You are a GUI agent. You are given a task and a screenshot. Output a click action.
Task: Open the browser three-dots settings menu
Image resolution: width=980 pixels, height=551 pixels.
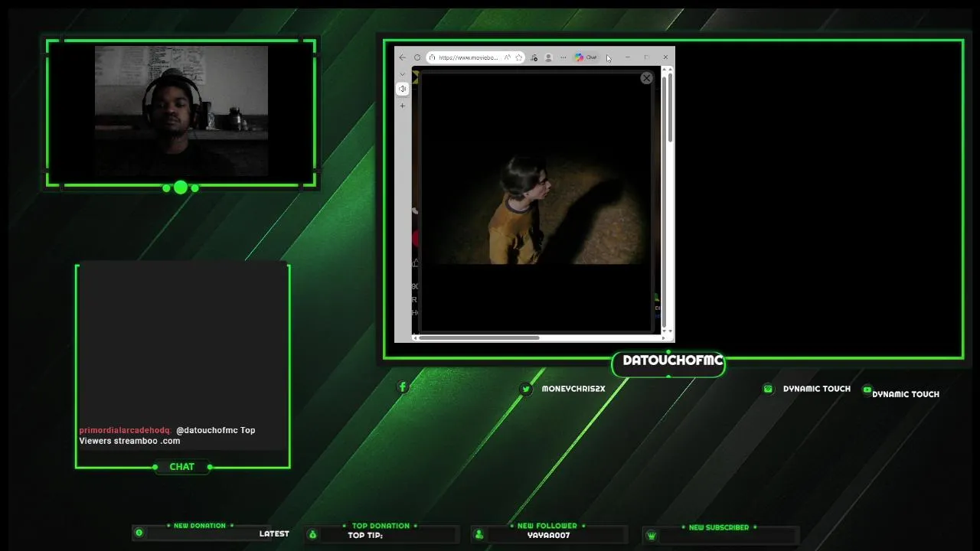(563, 57)
